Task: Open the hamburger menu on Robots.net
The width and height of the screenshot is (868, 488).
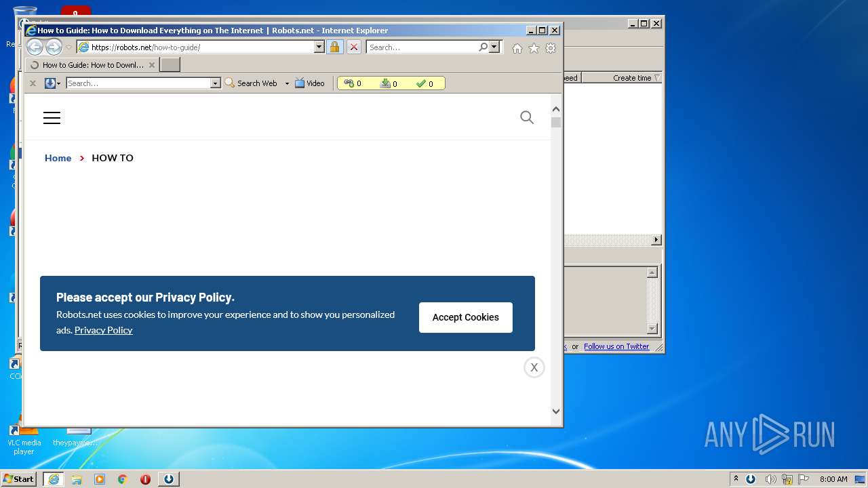Action: 52,118
